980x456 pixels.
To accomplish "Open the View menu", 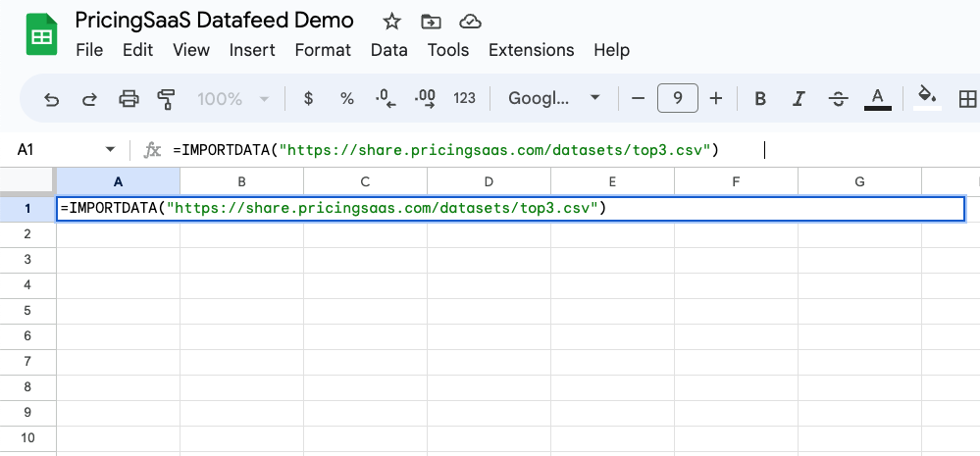I will pyautogui.click(x=191, y=50).
